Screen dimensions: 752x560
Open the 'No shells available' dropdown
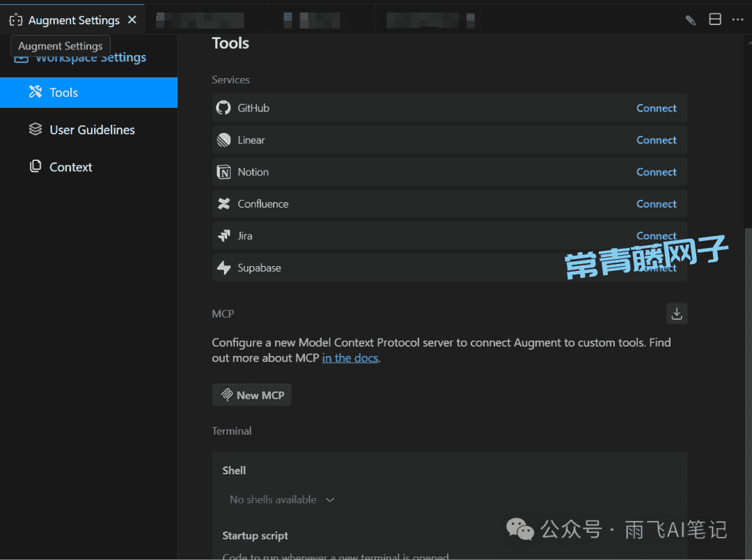[x=281, y=499]
